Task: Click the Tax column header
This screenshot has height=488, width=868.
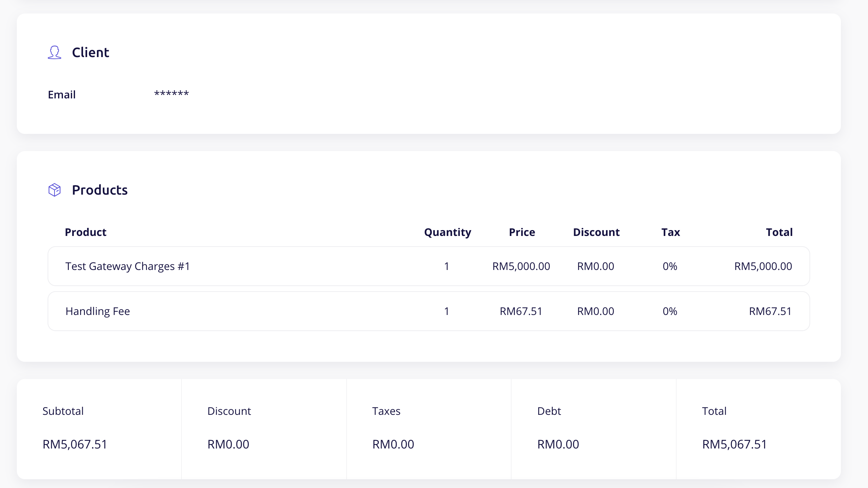Action: pos(670,232)
